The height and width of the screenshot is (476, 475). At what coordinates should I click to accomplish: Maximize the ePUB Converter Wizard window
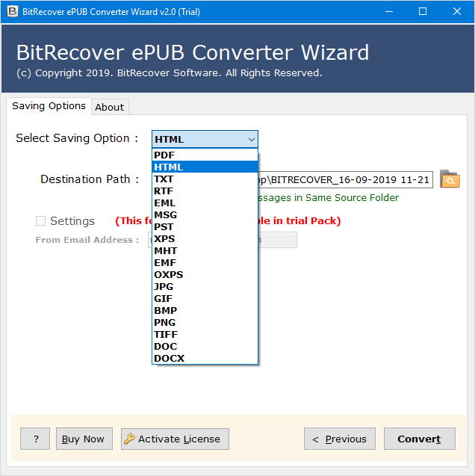pyautogui.click(x=423, y=11)
